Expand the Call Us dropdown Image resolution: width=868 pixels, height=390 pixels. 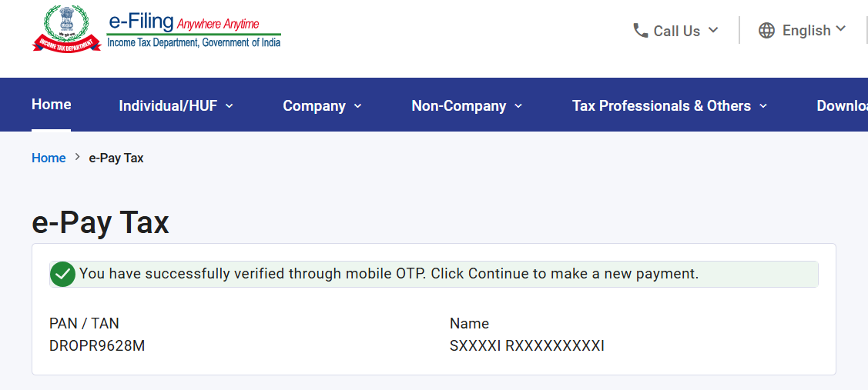[x=713, y=30]
